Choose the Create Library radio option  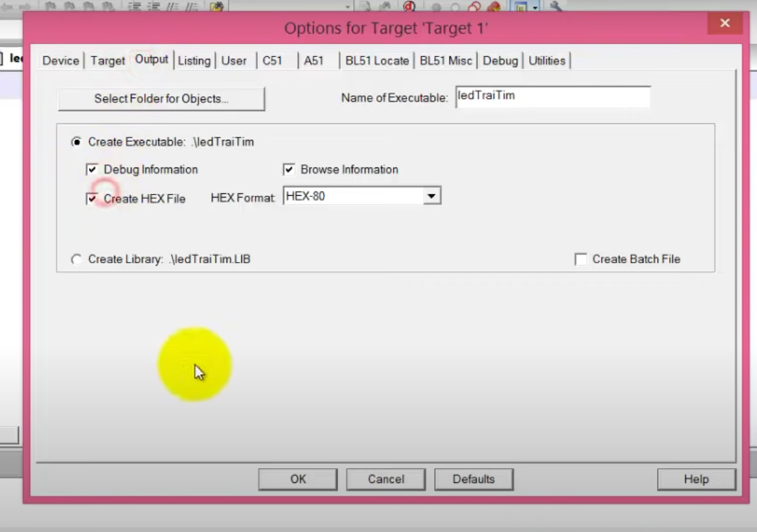click(x=77, y=260)
